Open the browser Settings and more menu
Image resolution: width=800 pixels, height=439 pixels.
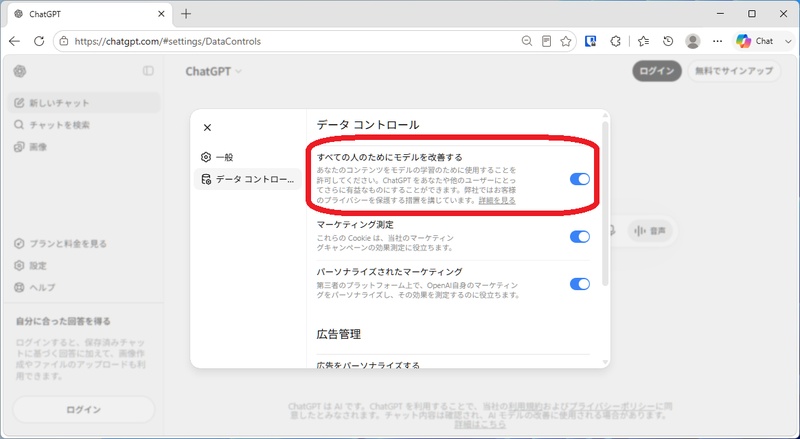pyautogui.click(x=717, y=41)
